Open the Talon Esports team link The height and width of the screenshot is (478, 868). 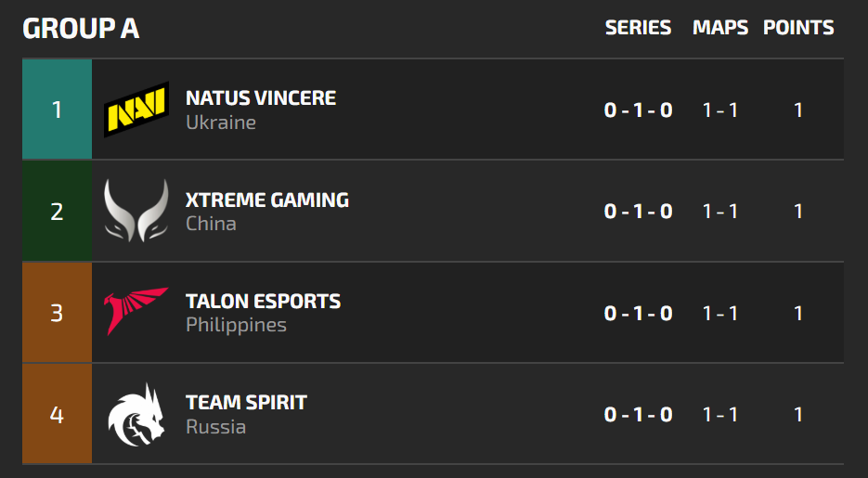tap(263, 301)
